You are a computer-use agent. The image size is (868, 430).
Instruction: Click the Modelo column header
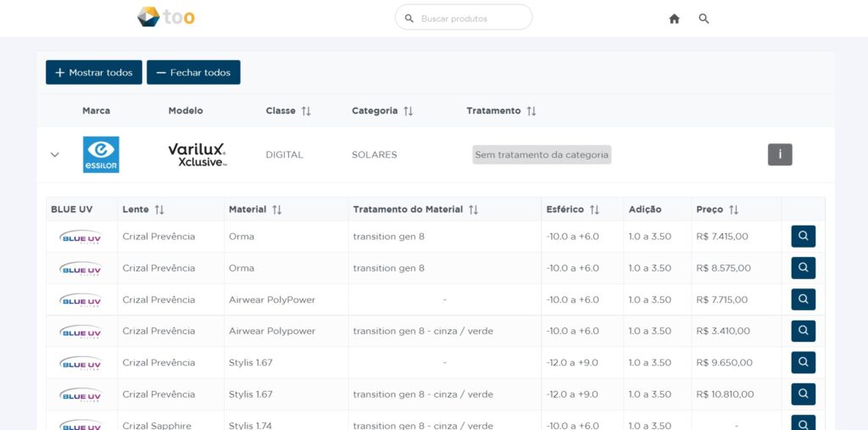[186, 111]
